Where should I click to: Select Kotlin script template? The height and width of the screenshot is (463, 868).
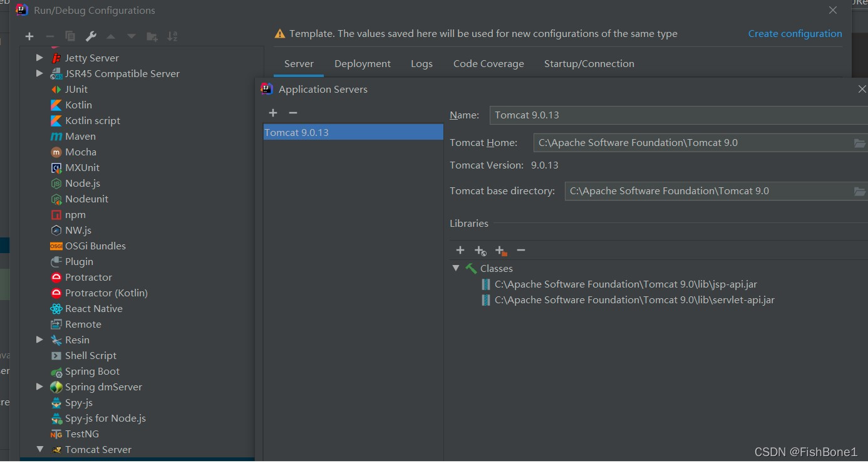93,120
